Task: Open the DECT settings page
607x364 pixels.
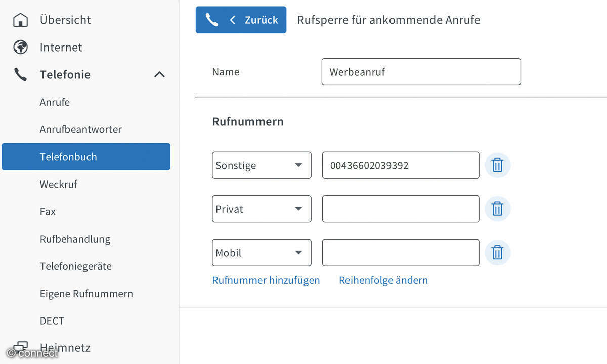Action: [x=52, y=321]
